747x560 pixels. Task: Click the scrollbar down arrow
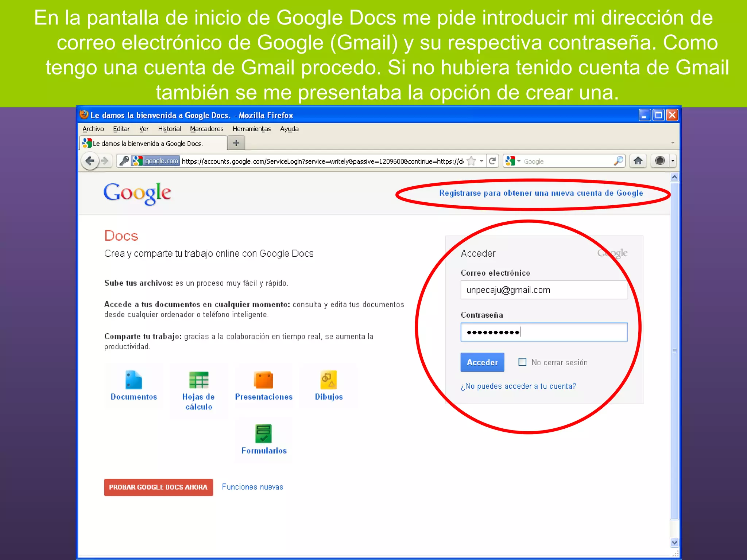point(674,542)
